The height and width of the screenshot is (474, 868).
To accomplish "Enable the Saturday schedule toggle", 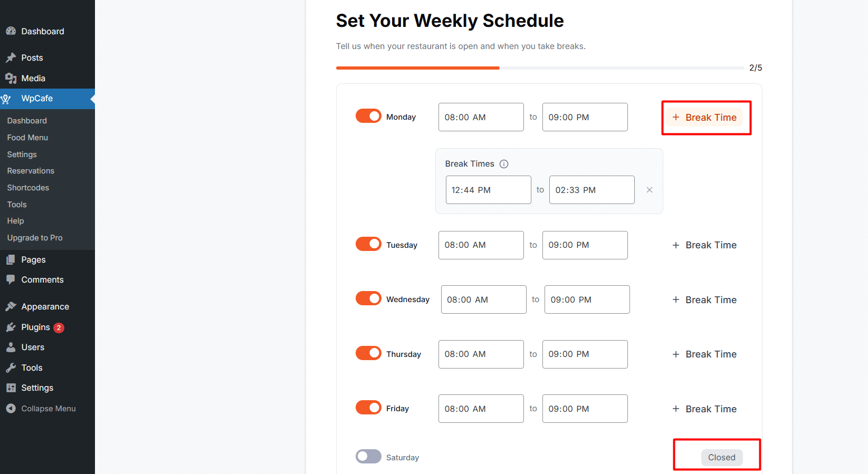I will (x=368, y=456).
